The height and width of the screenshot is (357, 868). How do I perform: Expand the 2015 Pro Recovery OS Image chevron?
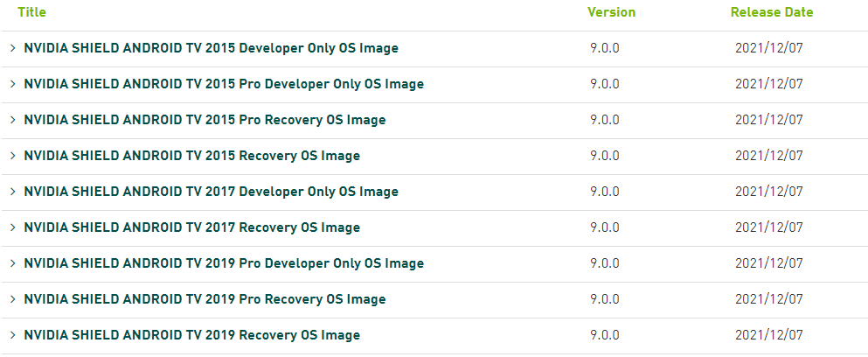13,120
